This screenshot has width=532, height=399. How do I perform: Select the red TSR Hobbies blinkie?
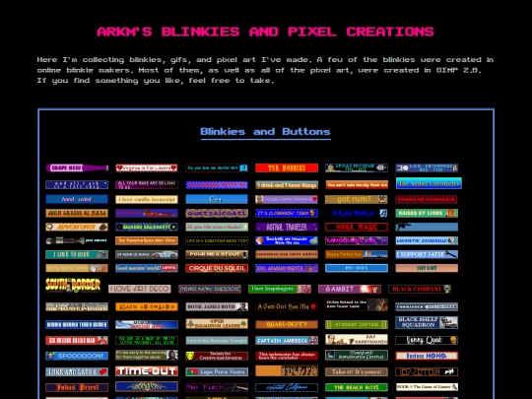click(x=287, y=167)
